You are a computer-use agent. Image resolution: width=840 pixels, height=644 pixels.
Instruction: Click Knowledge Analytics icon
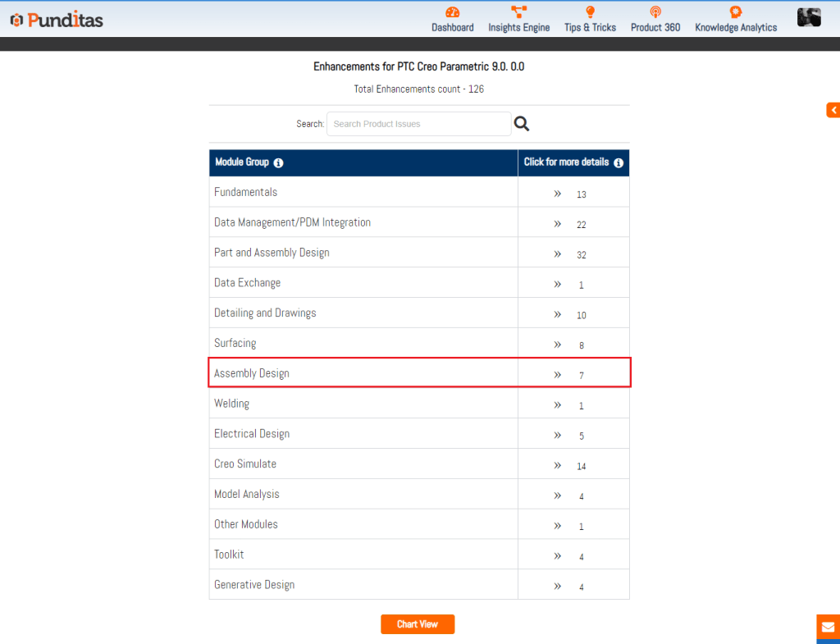pos(736,12)
